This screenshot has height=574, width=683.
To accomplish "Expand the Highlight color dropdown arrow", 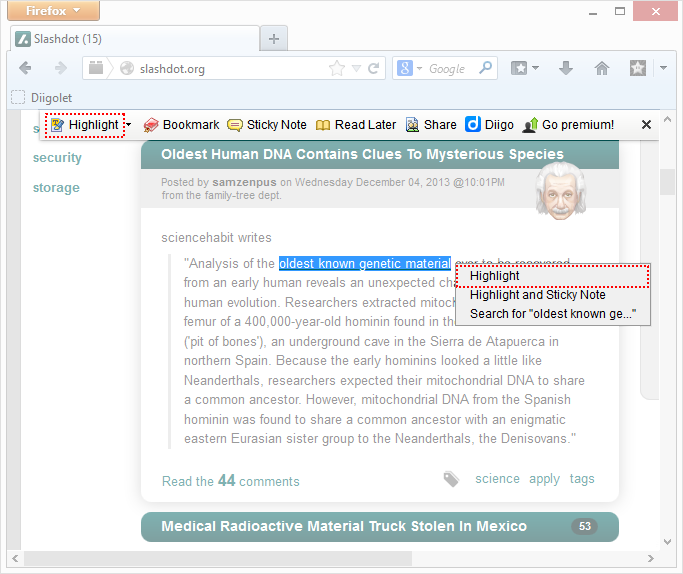I will pyautogui.click(x=129, y=125).
